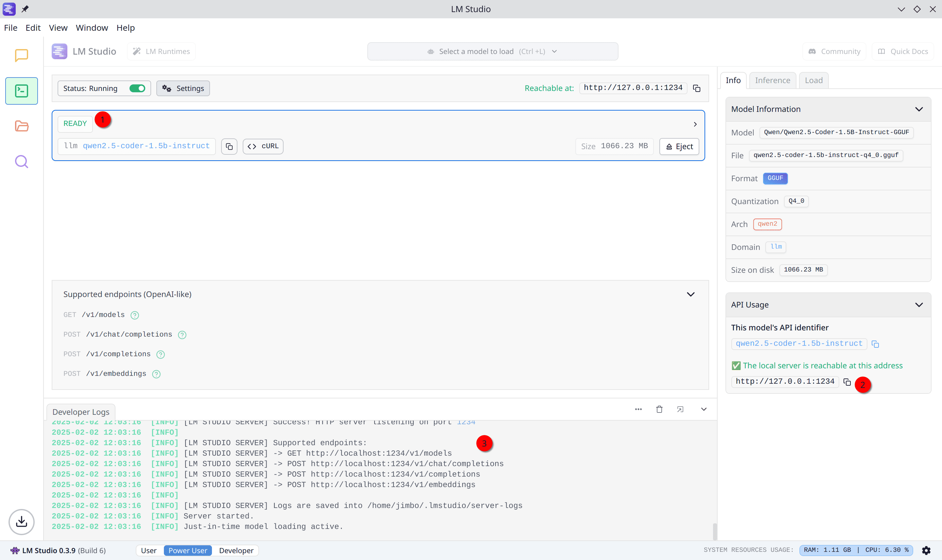Click the Q4_0 quantization value

(x=796, y=201)
